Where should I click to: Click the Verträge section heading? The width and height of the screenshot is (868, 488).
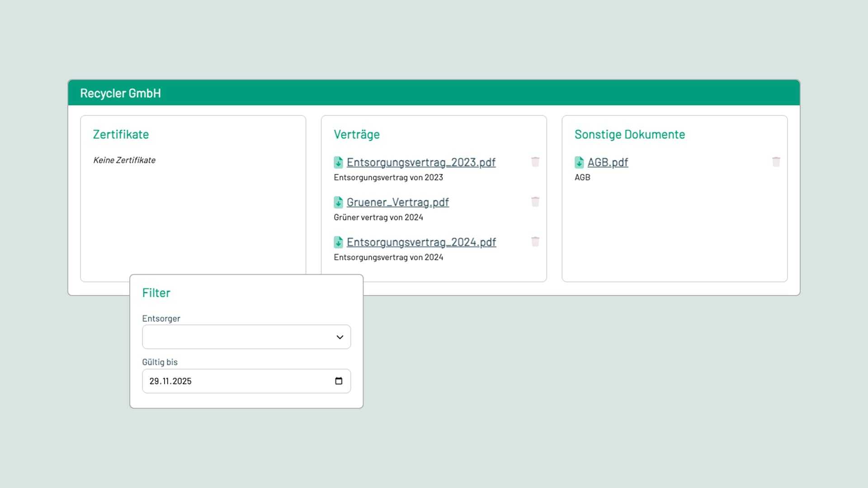coord(357,134)
